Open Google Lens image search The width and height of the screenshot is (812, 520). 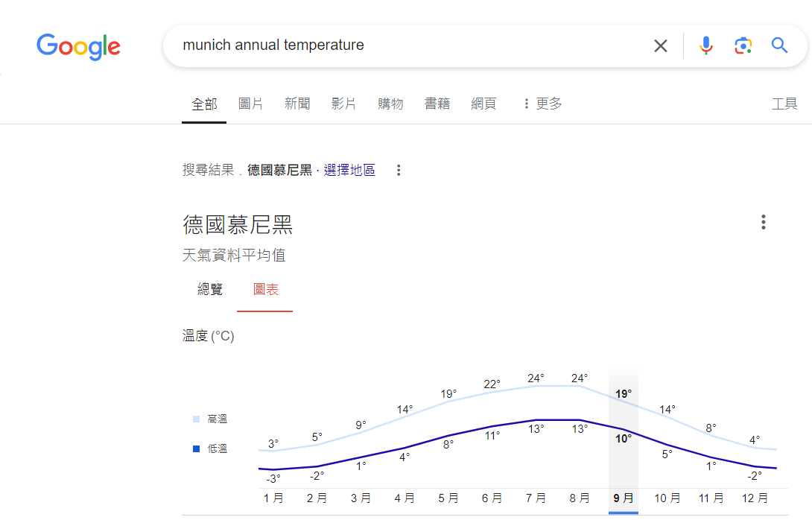pyautogui.click(x=743, y=46)
